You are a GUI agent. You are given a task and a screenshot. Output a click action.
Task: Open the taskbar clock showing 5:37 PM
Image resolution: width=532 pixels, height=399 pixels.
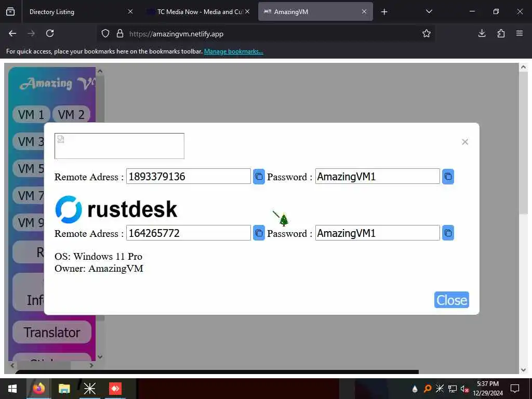click(487, 389)
